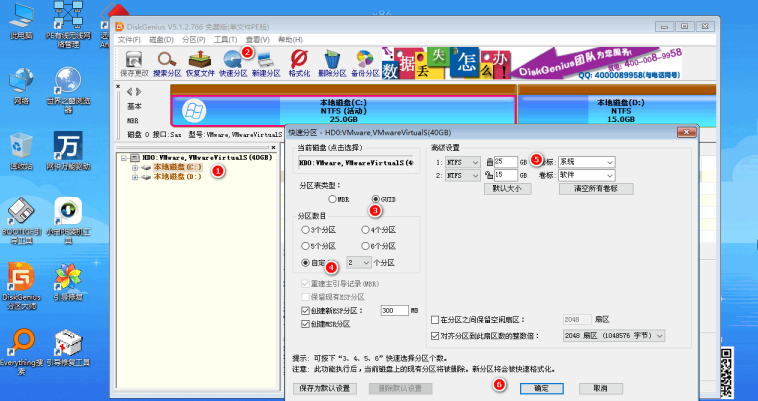
Task: Click the 格式化 (Format) toolbar icon
Action: pos(299,64)
